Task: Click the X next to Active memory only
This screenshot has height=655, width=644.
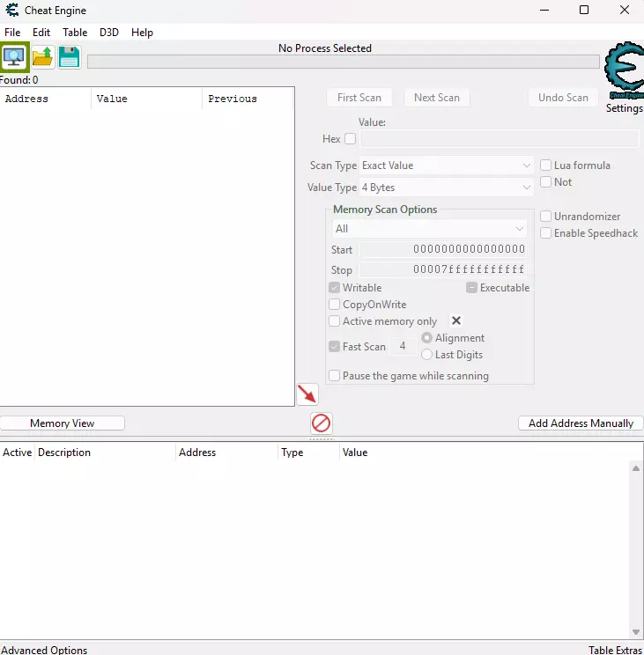Action: tap(456, 320)
